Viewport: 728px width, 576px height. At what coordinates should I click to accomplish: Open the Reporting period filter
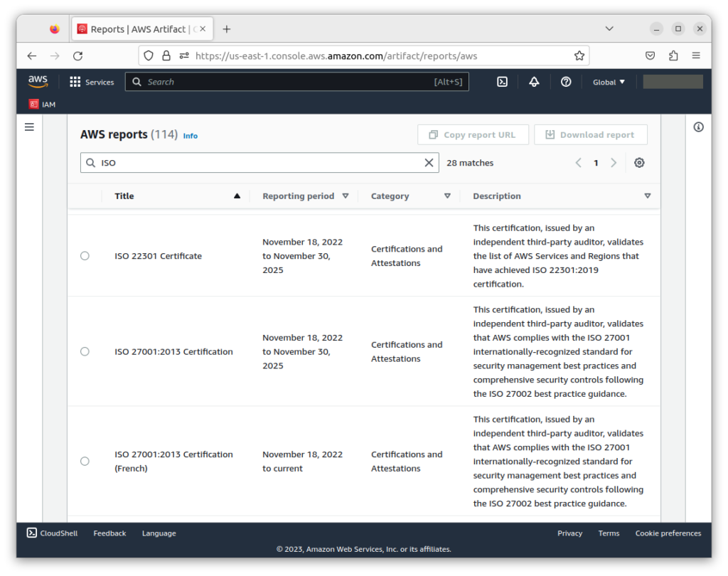346,196
